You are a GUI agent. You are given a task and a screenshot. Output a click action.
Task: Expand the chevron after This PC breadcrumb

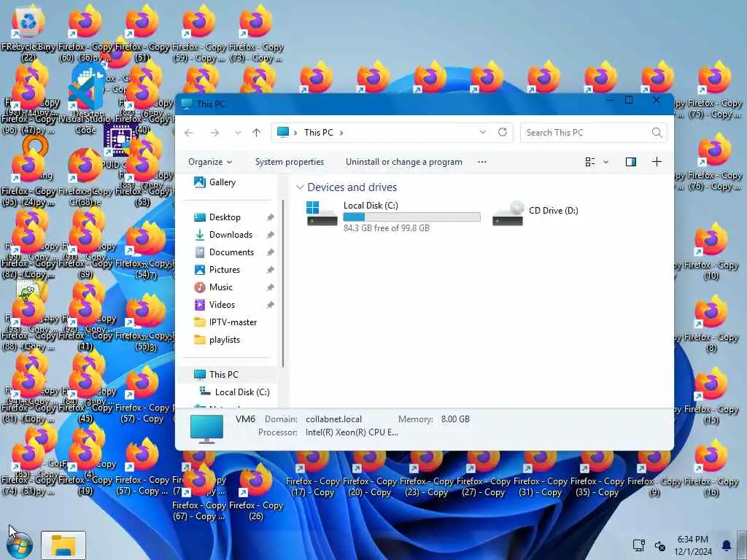[x=341, y=133]
